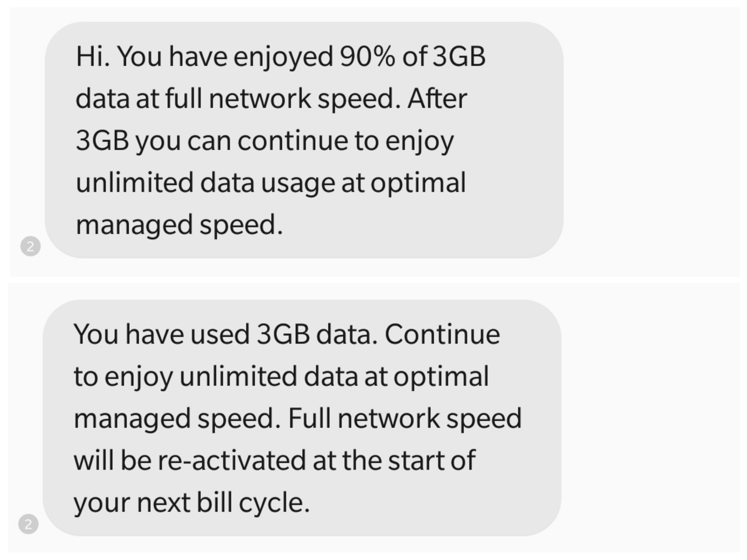Click 'your next bill cycle.' in second message

191,503
